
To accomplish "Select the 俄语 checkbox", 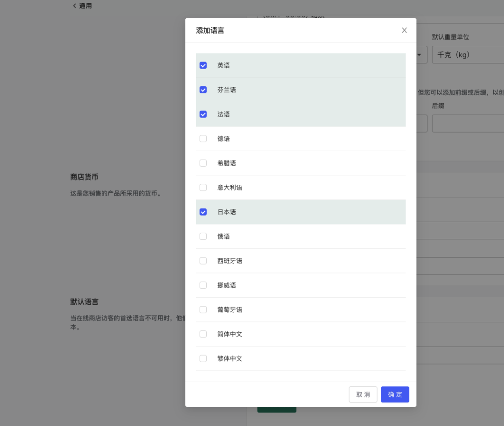I will pos(203,237).
